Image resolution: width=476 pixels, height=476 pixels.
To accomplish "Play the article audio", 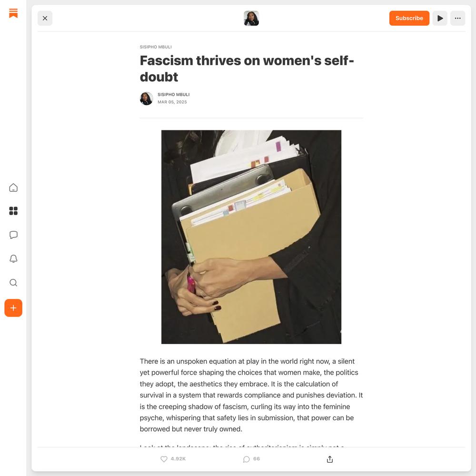I will (x=440, y=18).
